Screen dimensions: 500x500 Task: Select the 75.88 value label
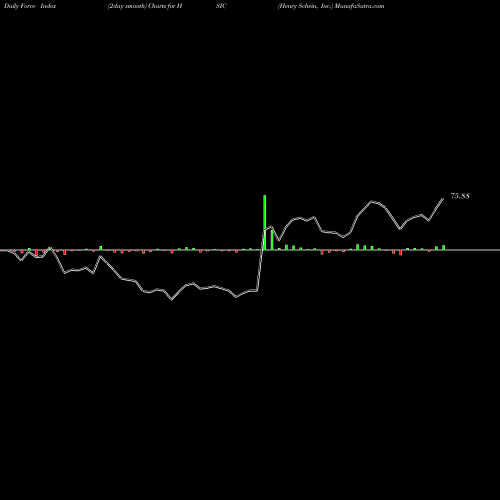(460, 196)
